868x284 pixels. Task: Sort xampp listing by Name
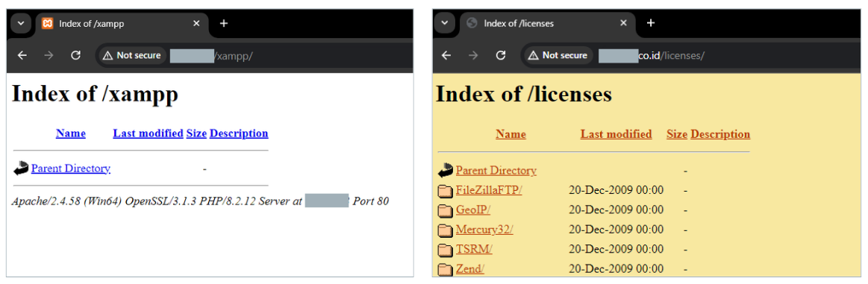point(71,133)
